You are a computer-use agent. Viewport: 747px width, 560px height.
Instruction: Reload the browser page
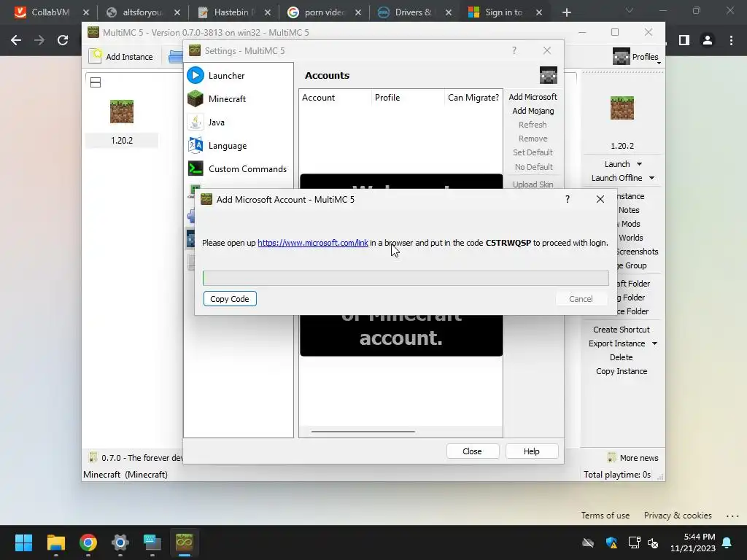click(x=63, y=41)
